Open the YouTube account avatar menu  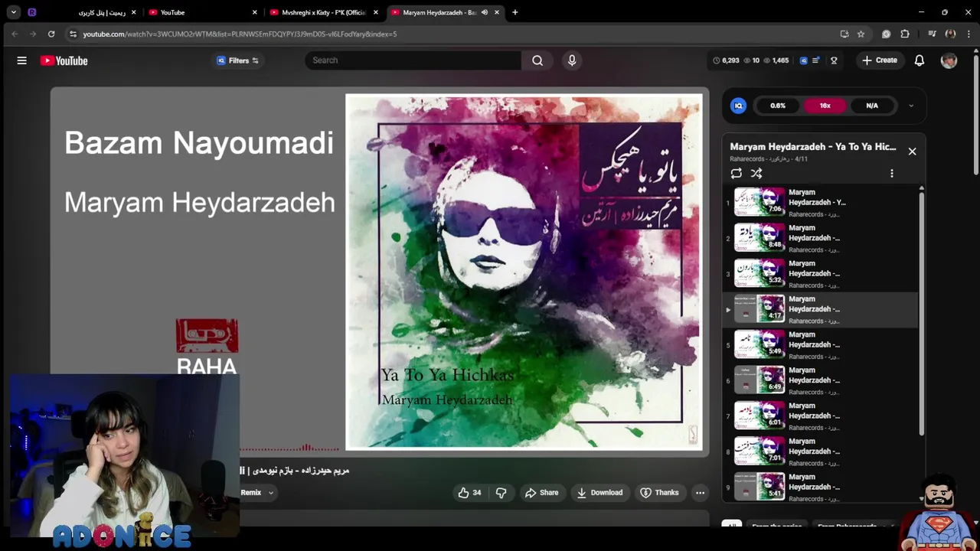(949, 60)
